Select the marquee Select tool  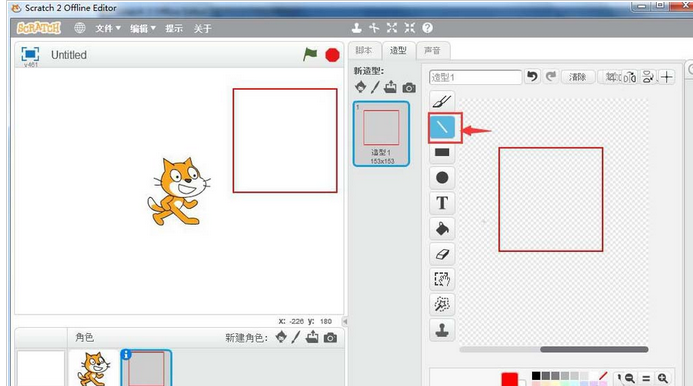tap(442, 279)
